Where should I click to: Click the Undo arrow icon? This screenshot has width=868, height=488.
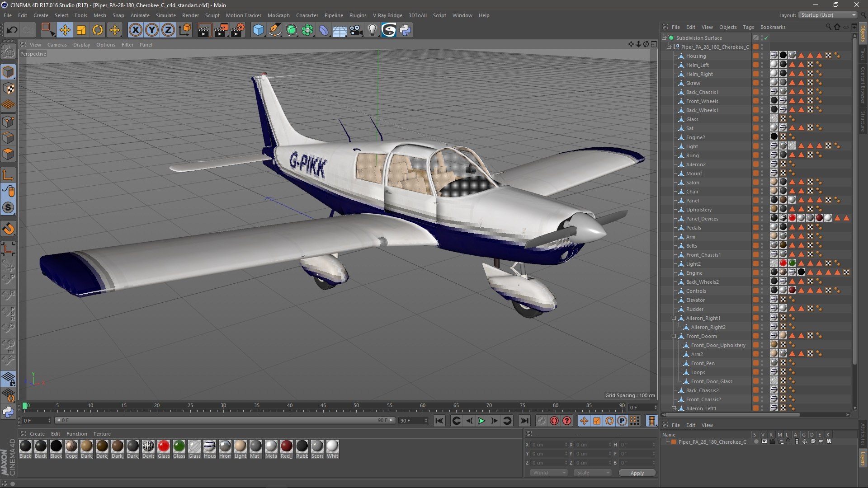pos(12,30)
